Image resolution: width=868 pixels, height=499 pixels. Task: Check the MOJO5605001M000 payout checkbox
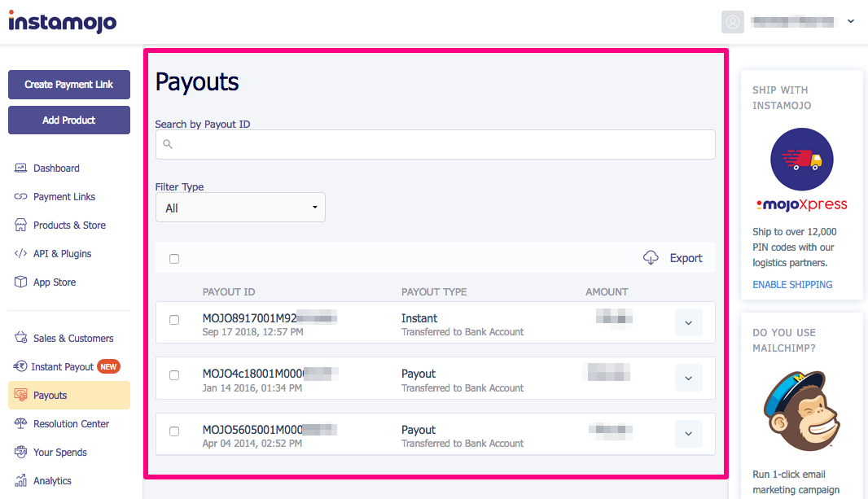click(174, 431)
